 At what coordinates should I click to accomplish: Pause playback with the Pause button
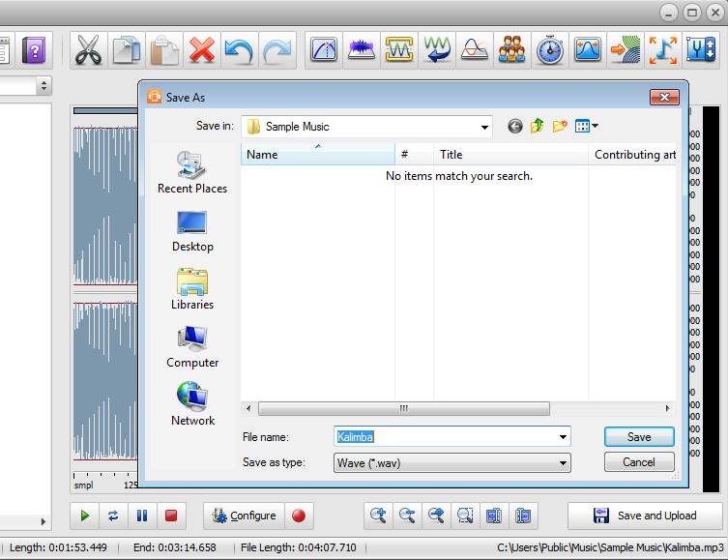142,516
